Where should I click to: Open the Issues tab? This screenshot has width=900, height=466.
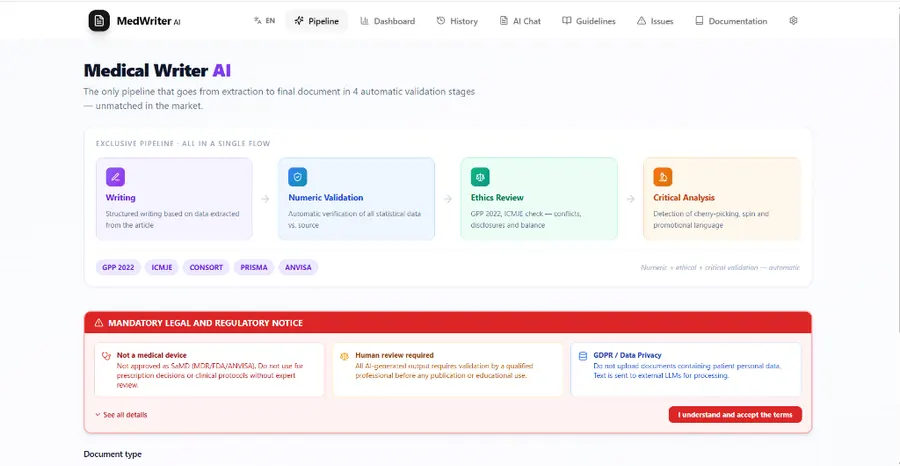(655, 21)
